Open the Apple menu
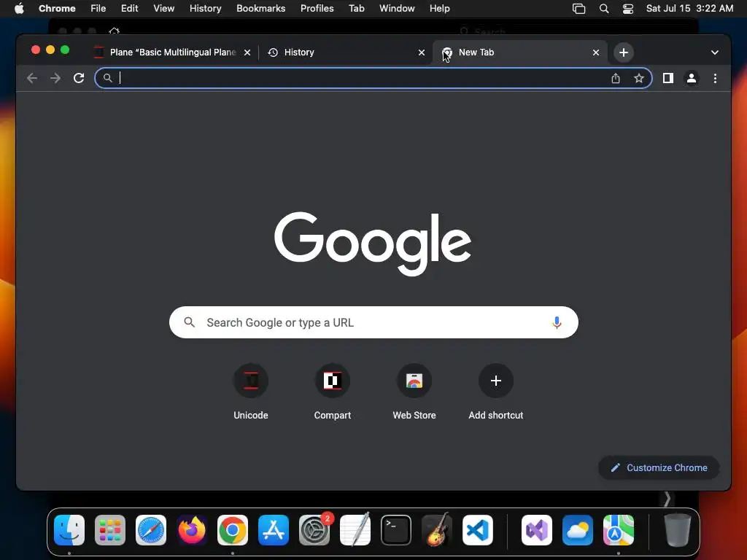This screenshot has height=560, width=747. click(x=19, y=9)
